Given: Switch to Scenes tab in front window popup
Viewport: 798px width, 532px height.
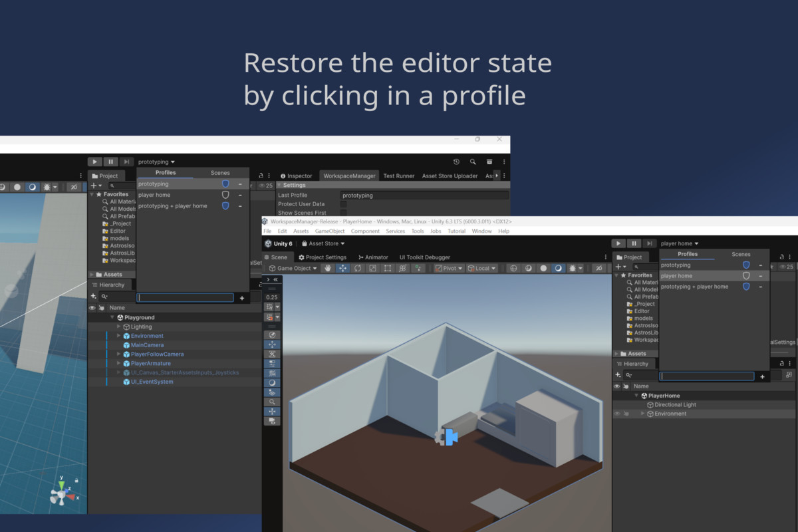Looking at the screenshot, I should (x=741, y=254).
